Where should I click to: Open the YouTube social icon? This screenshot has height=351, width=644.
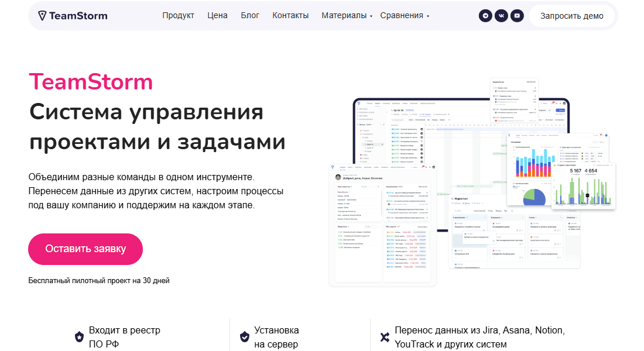(x=517, y=16)
